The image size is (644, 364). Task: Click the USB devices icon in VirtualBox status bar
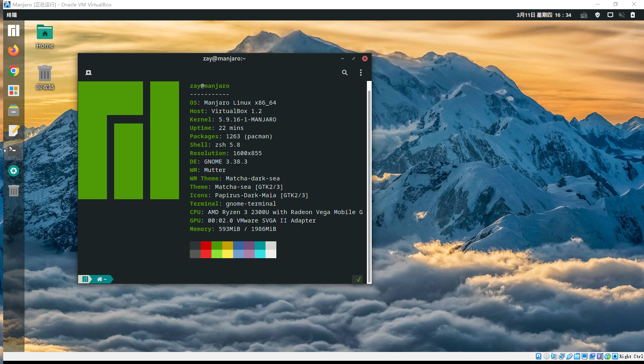[570, 356]
